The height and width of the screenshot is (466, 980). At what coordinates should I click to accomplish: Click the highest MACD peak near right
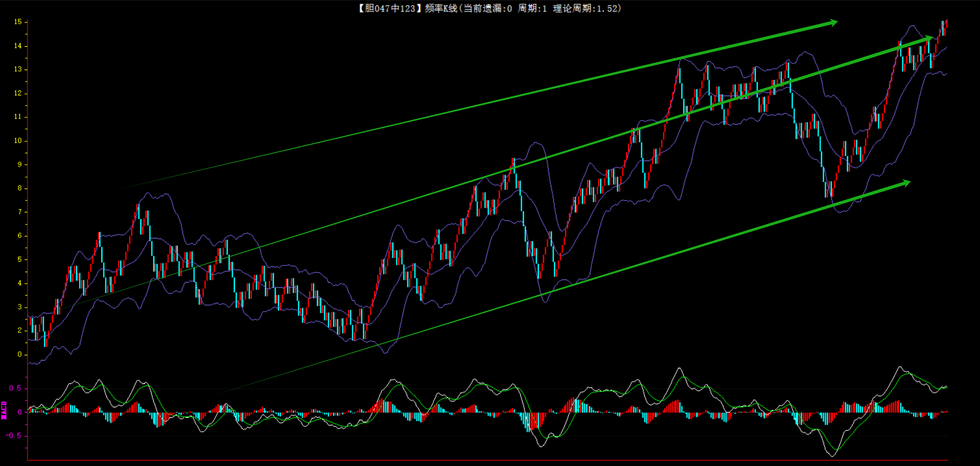900,367
